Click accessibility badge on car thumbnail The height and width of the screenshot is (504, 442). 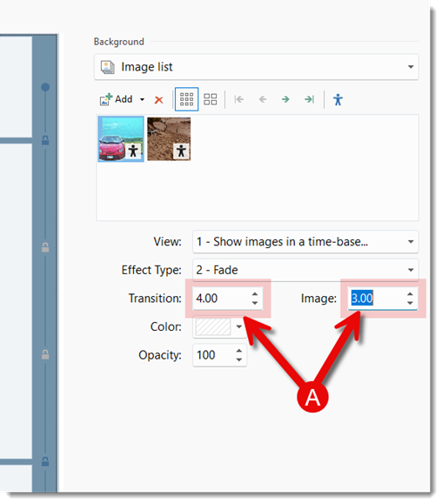pyautogui.click(x=133, y=151)
